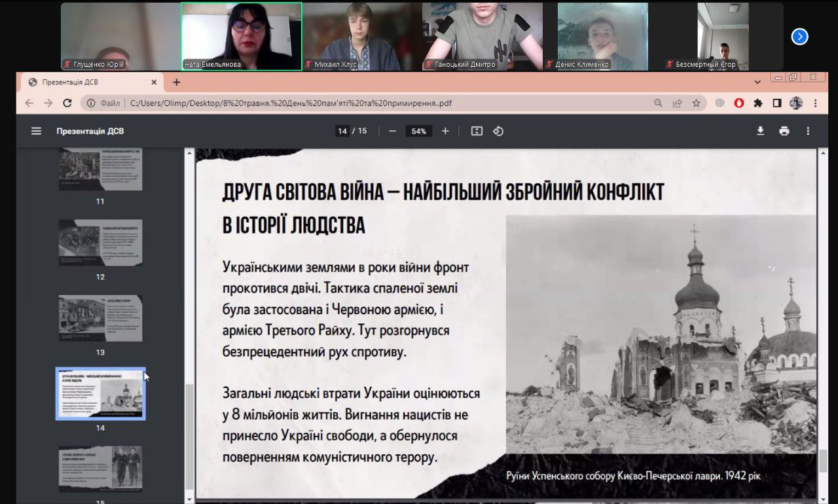838x504 pixels.
Task: Click the page number input field
Action: (342, 131)
